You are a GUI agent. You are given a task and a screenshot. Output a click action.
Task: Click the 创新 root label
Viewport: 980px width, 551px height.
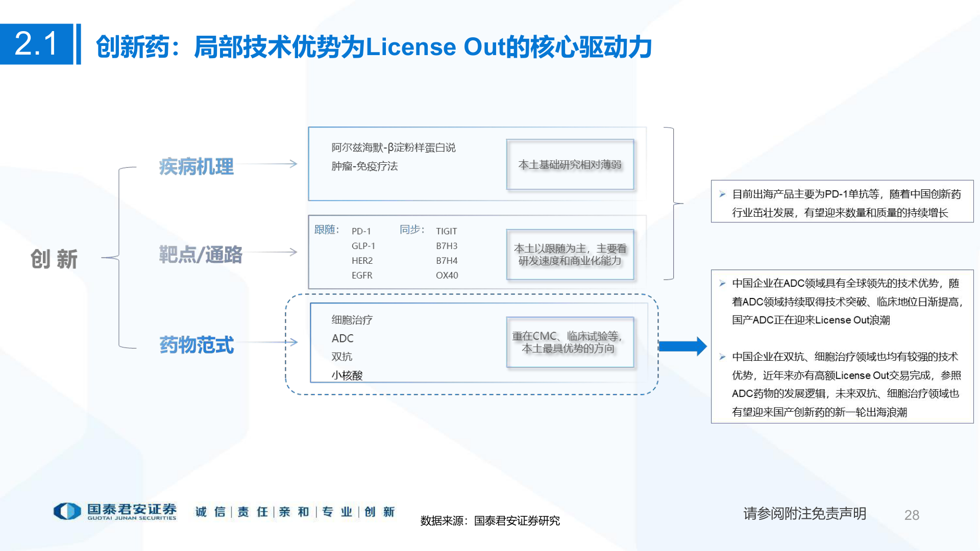pos(54,259)
